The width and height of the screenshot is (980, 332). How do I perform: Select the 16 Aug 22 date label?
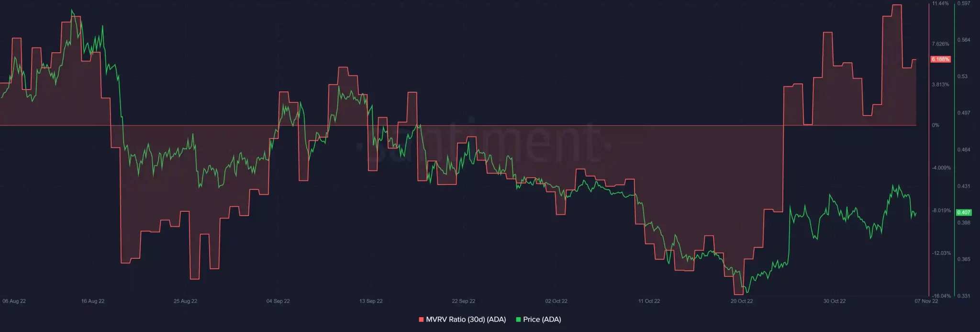point(93,301)
